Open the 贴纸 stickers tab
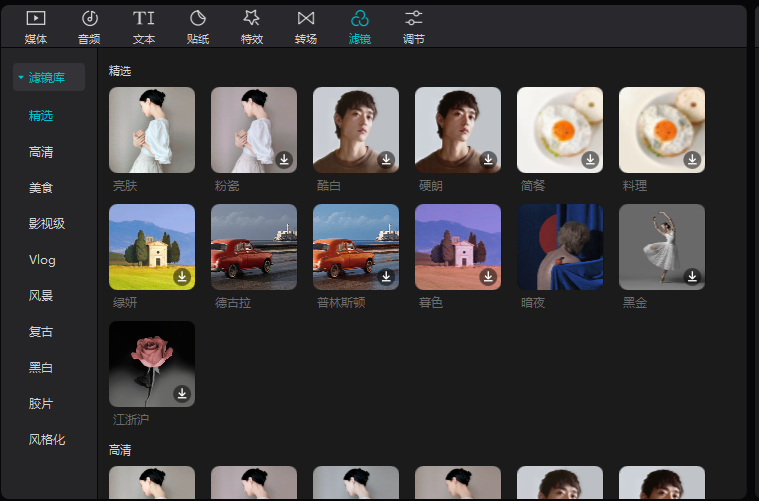Image resolution: width=759 pixels, height=501 pixels. (x=198, y=28)
